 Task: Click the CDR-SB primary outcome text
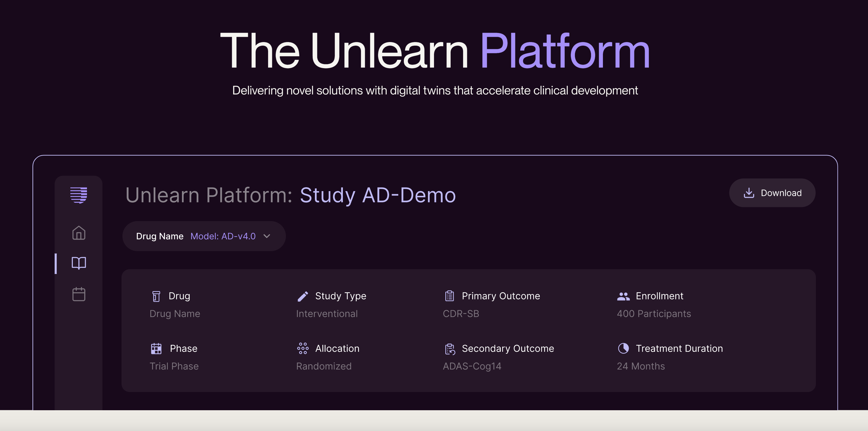pos(460,313)
